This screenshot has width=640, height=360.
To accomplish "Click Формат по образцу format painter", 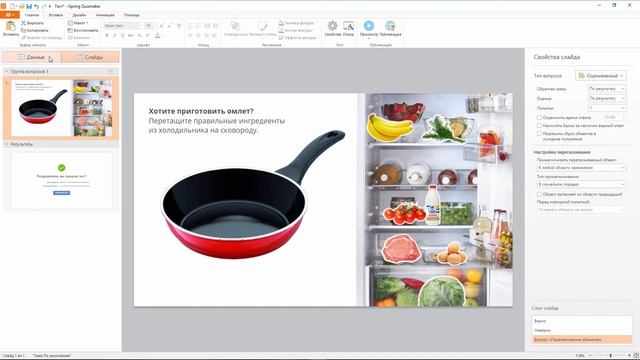I will coord(41,38).
